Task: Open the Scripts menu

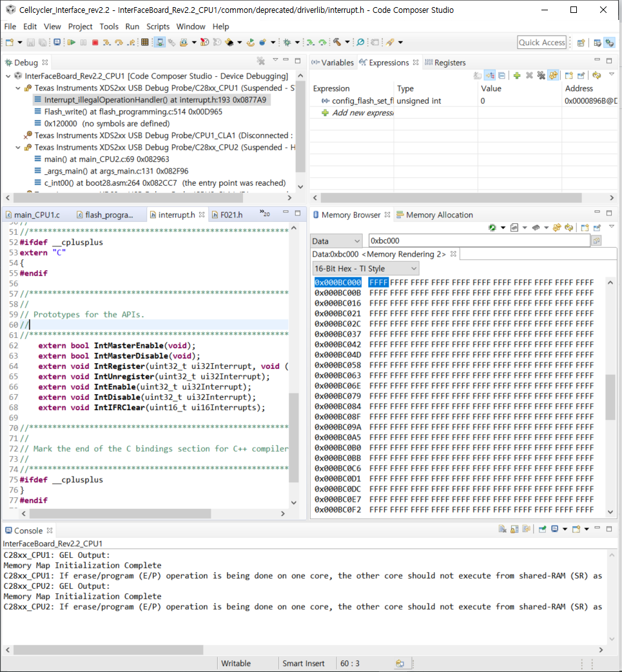Action: 158,26
